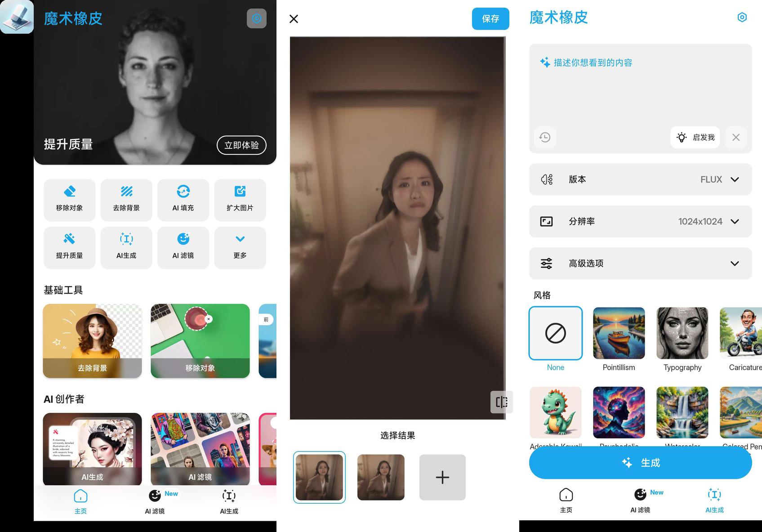Select the None style option
Screen dimensions: 762x532
tap(555, 333)
